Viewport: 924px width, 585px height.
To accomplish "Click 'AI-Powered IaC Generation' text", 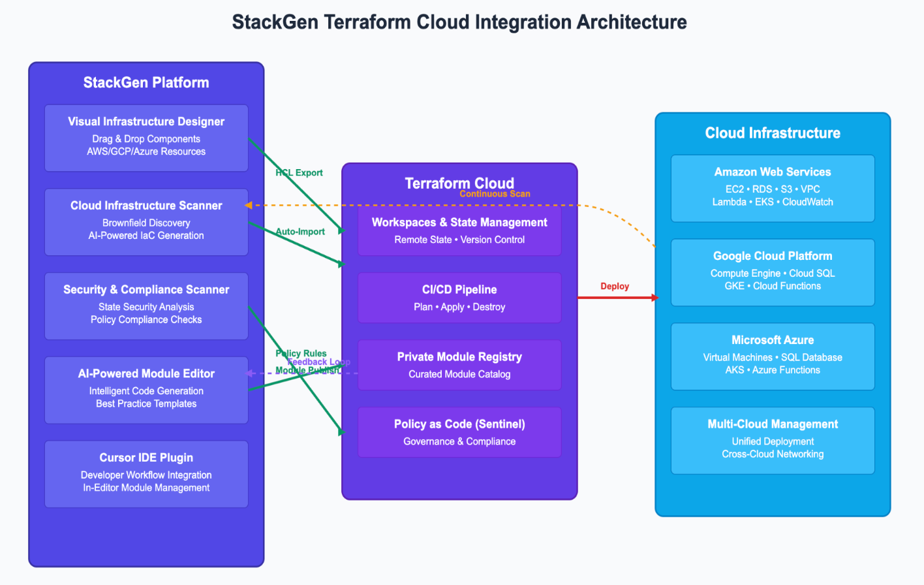I will [146, 236].
